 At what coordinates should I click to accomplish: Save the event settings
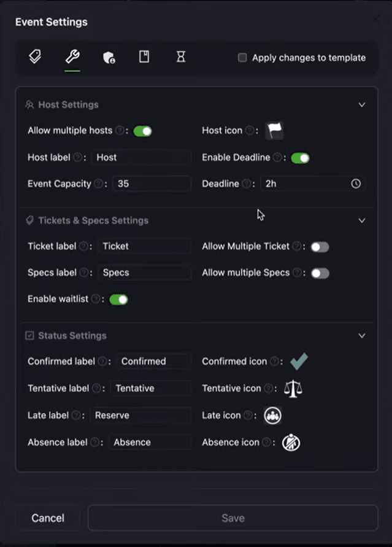click(233, 518)
